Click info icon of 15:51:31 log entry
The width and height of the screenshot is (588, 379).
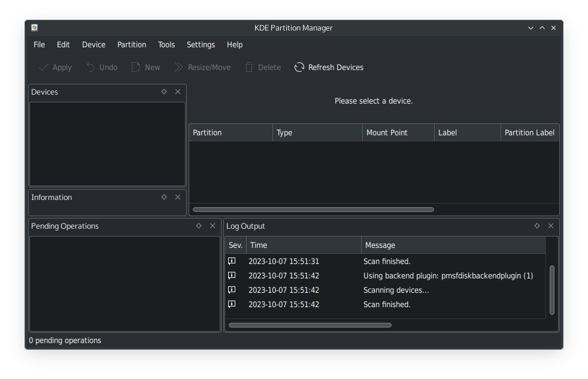click(232, 261)
